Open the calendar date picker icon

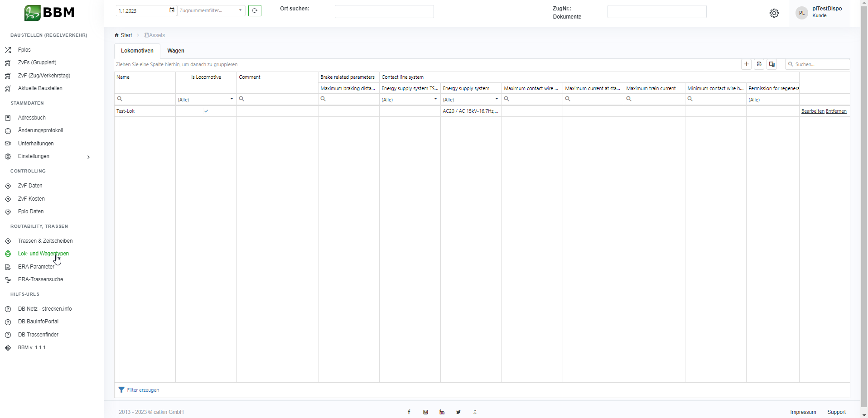pyautogui.click(x=172, y=10)
